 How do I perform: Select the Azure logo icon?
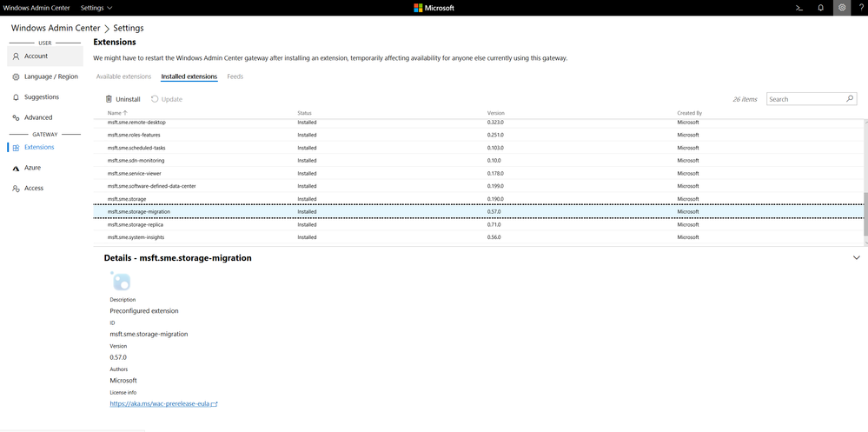16,168
